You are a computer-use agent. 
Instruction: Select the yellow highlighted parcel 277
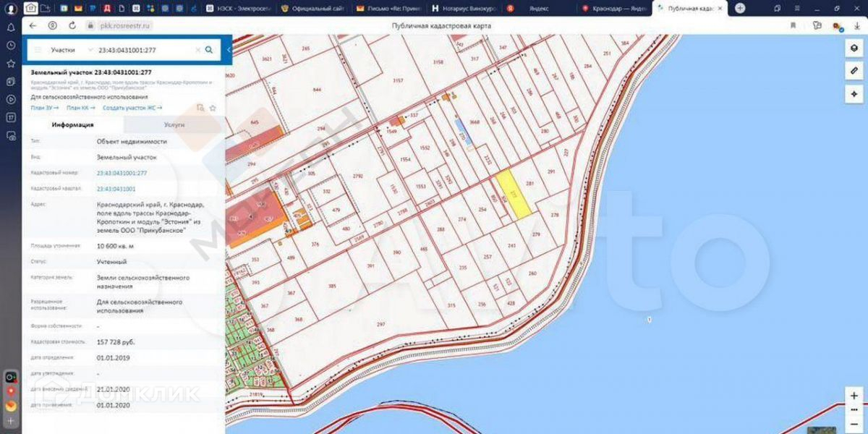click(x=514, y=194)
